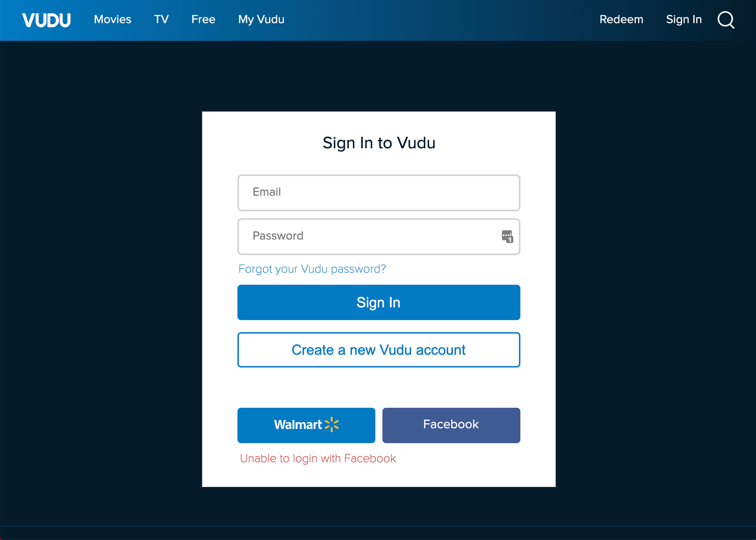Click Create a new Vudu account

tap(379, 350)
